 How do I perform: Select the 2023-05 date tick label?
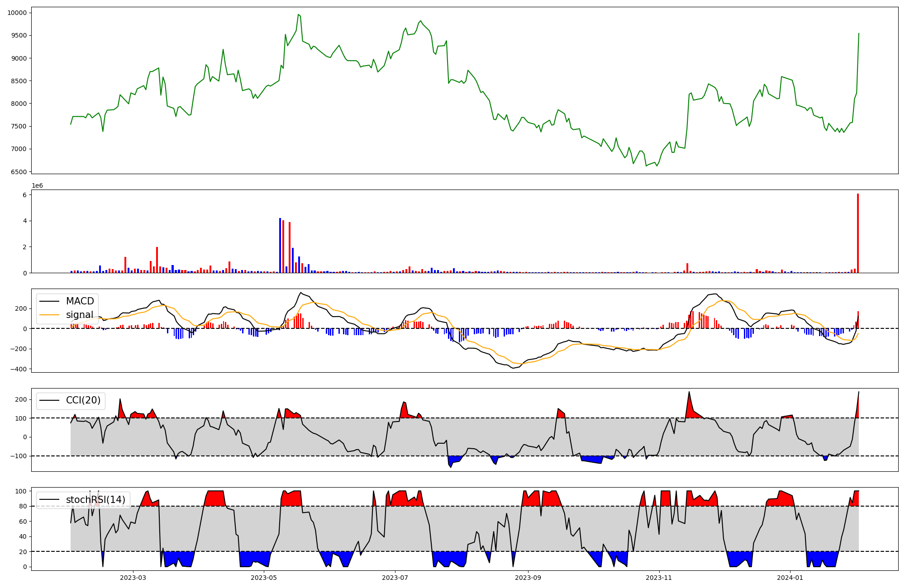point(264,578)
